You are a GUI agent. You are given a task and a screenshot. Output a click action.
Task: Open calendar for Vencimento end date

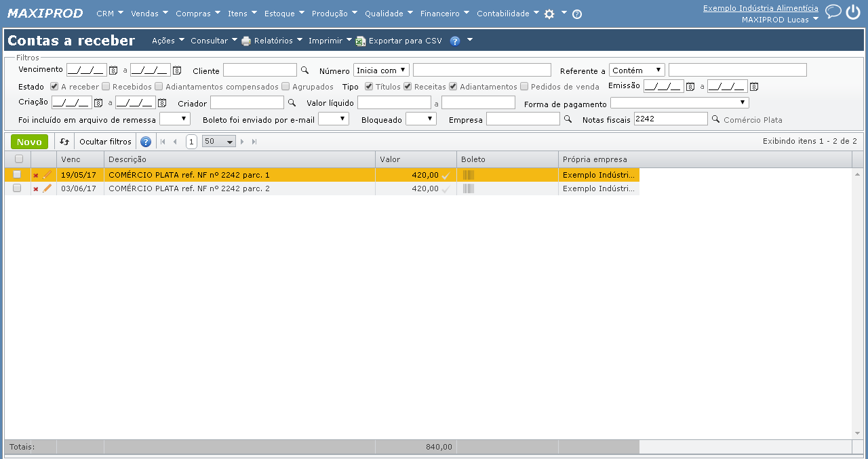tap(176, 70)
